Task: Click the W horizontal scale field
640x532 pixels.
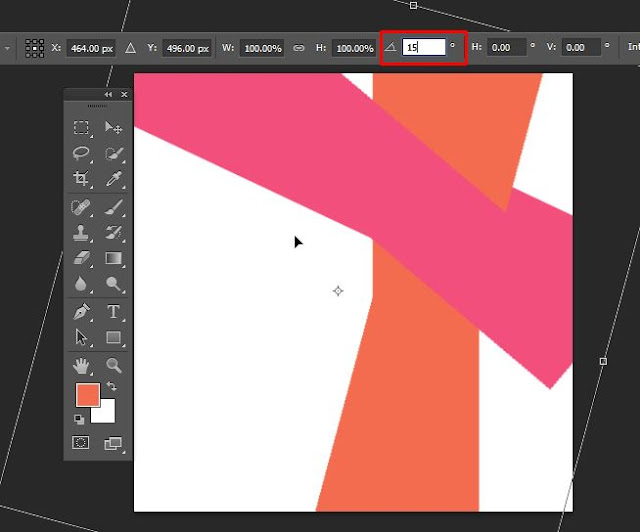Action: coord(262,48)
